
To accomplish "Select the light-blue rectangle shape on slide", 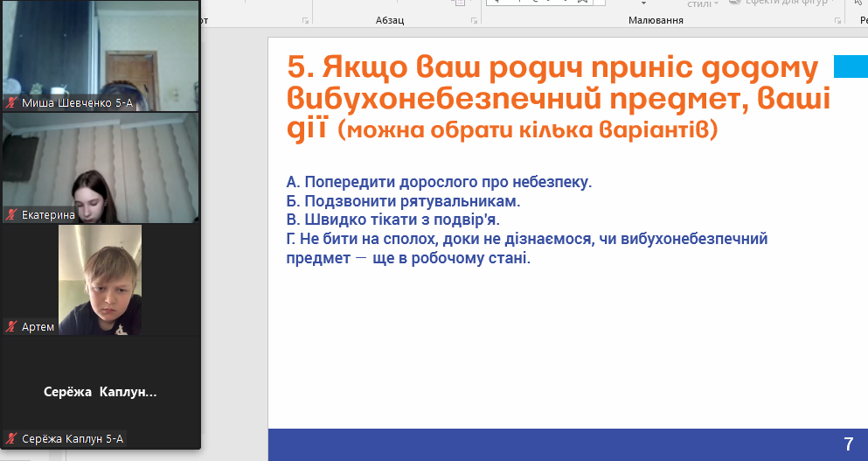I will (851, 66).
